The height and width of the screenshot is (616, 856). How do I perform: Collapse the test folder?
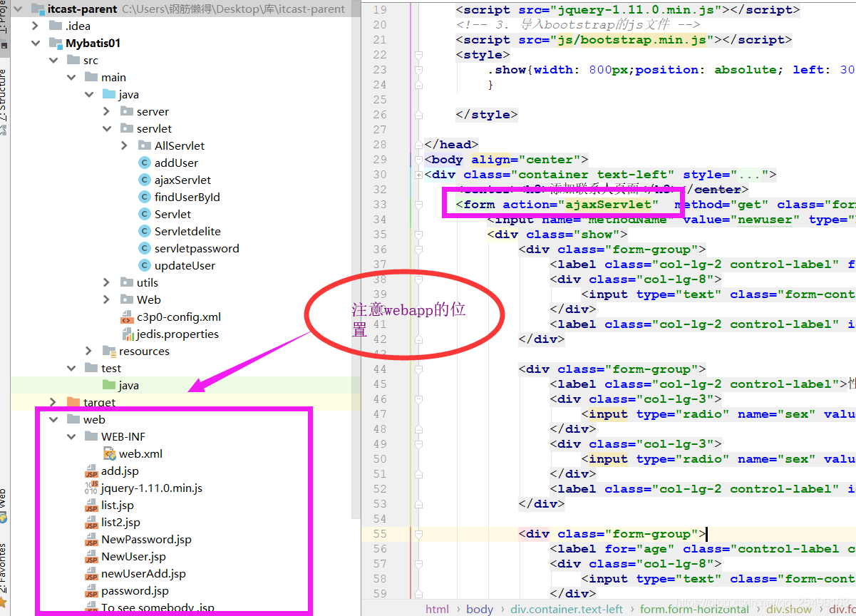pos(71,368)
